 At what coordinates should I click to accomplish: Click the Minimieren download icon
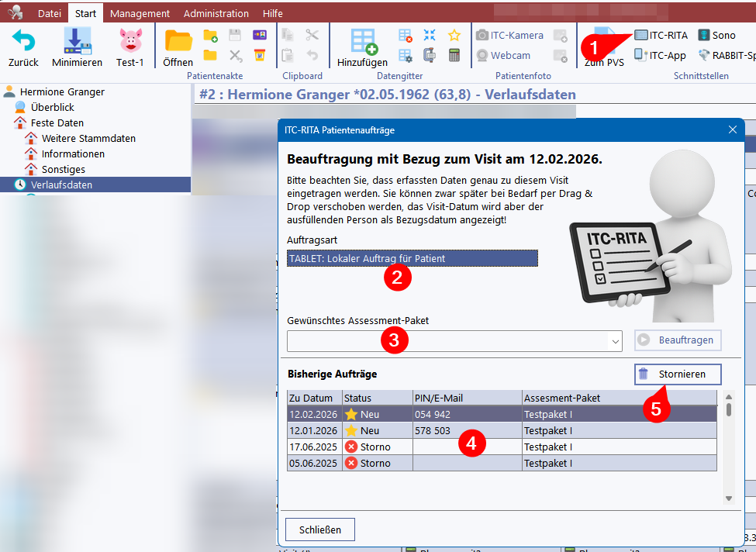coord(77,40)
